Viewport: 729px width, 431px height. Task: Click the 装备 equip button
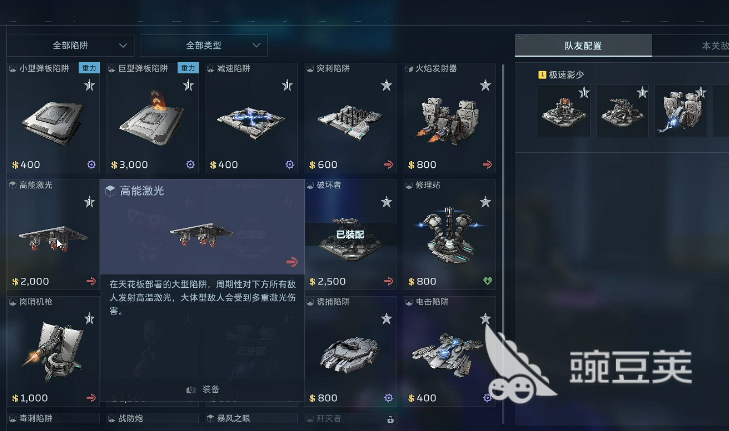pos(203,390)
